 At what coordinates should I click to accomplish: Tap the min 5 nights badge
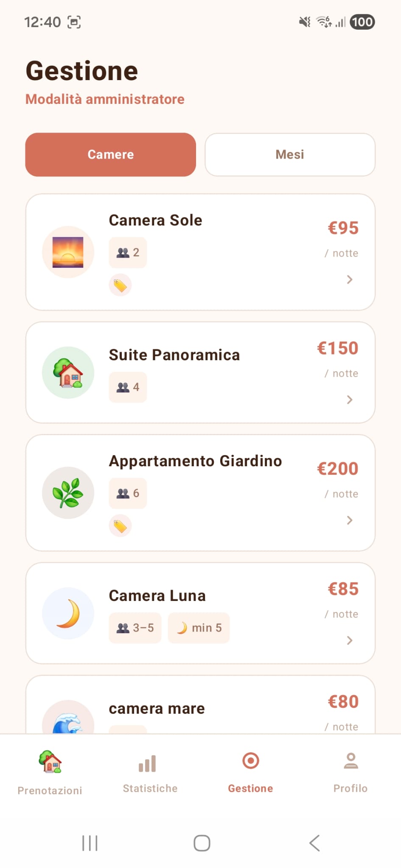199,628
